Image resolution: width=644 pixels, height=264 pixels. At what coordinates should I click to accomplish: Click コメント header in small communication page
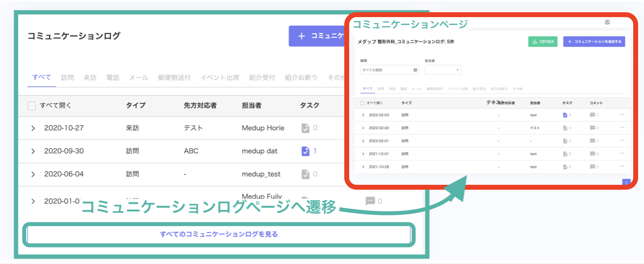[596, 103]
